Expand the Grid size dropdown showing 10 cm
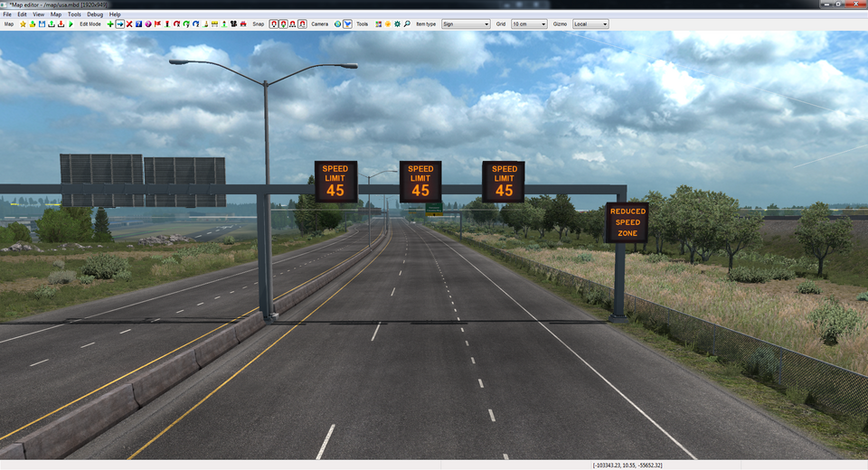Image resolution: width=868 pixels, height=470 pixels. click(x=529, y=24)
